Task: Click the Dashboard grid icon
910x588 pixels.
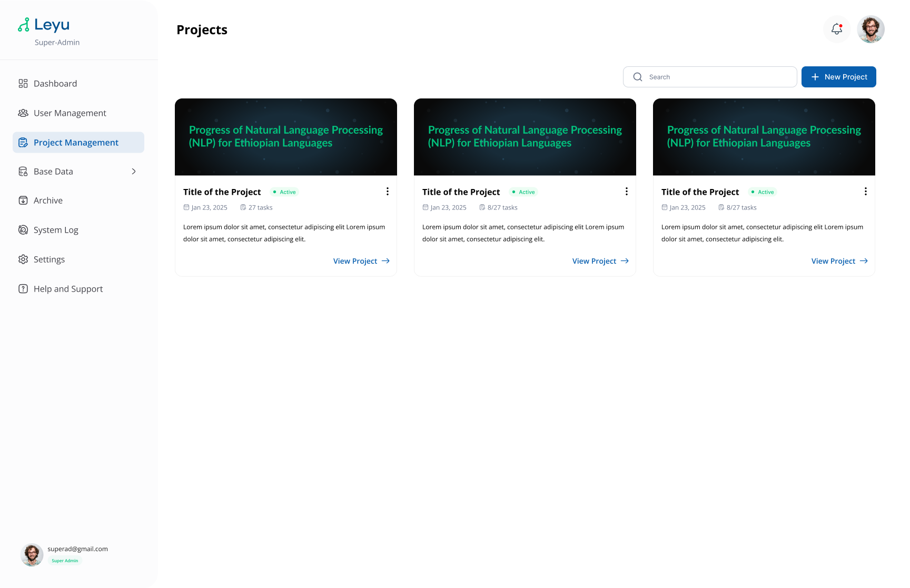Action: [23, 84]
